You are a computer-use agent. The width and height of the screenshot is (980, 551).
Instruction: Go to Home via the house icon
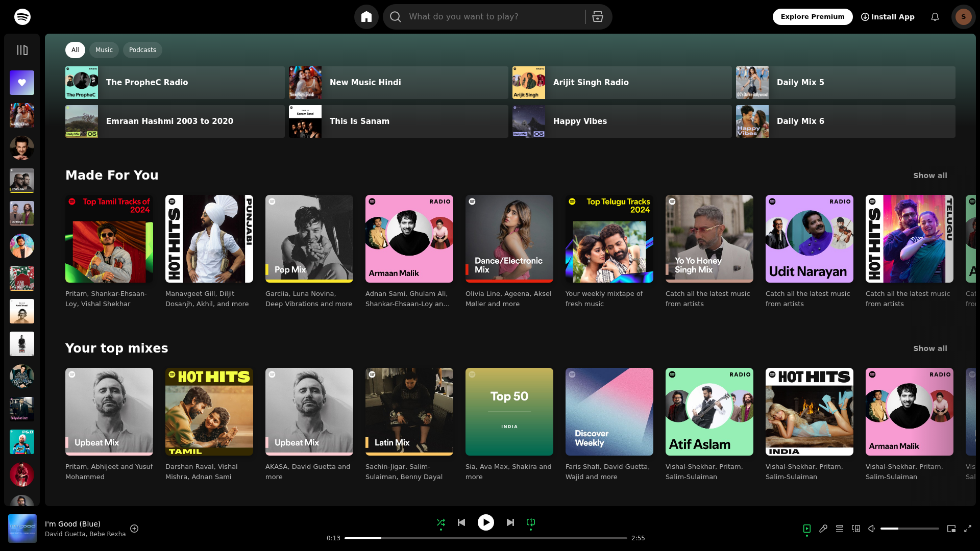click(x=366, y=17)
